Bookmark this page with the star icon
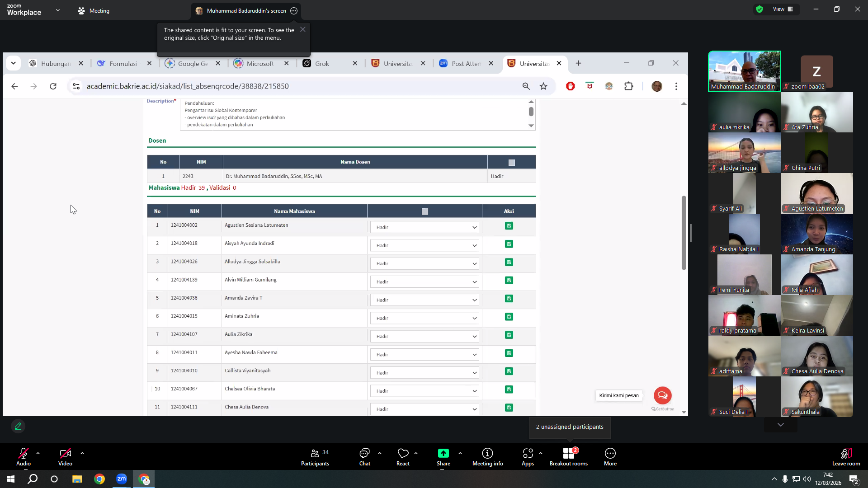The width and height of the screenshot is (868, 488). pyautogui.click(x=543, y=86)
